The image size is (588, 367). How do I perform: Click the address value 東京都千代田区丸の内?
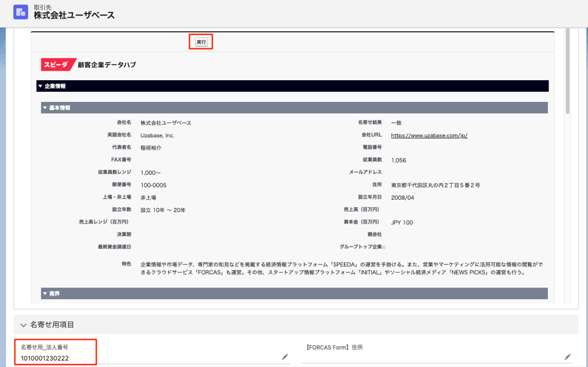(x=435, y=185)
